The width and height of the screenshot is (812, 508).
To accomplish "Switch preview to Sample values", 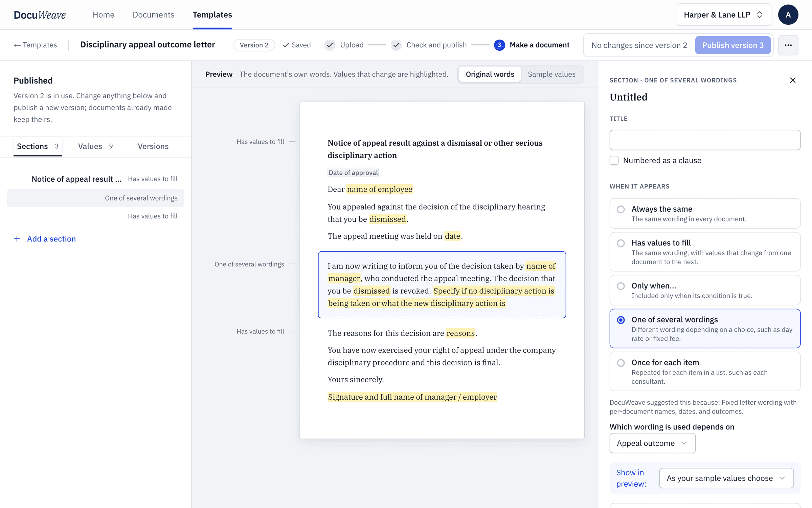I will pyautogui.click(x=551, y=74).
